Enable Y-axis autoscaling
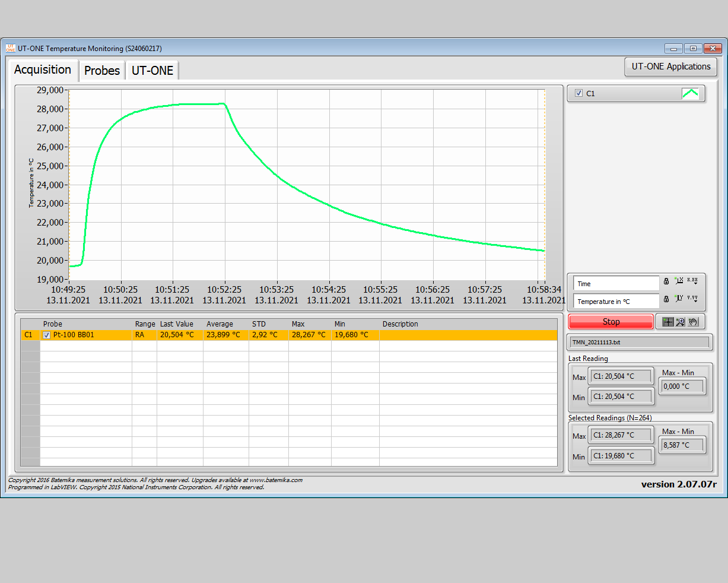This screenshot has width=728, height=583. (679, 299)
